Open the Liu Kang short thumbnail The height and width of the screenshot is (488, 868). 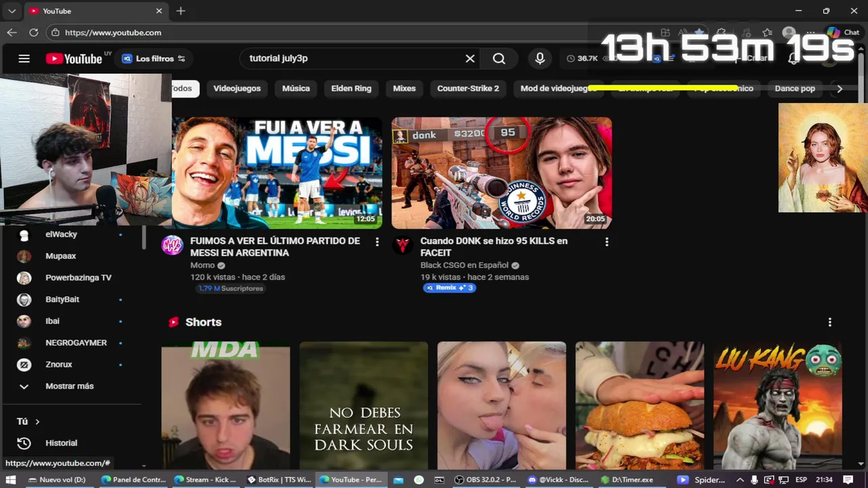pyautogui.click(x=777, y=405)
